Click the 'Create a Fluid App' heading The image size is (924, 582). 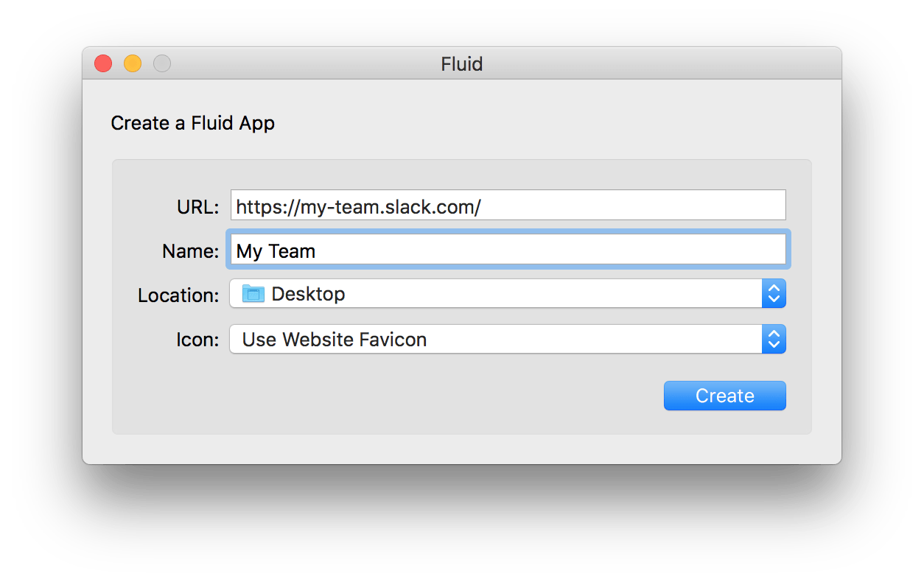pyautogui.click(x=192, y=123)
